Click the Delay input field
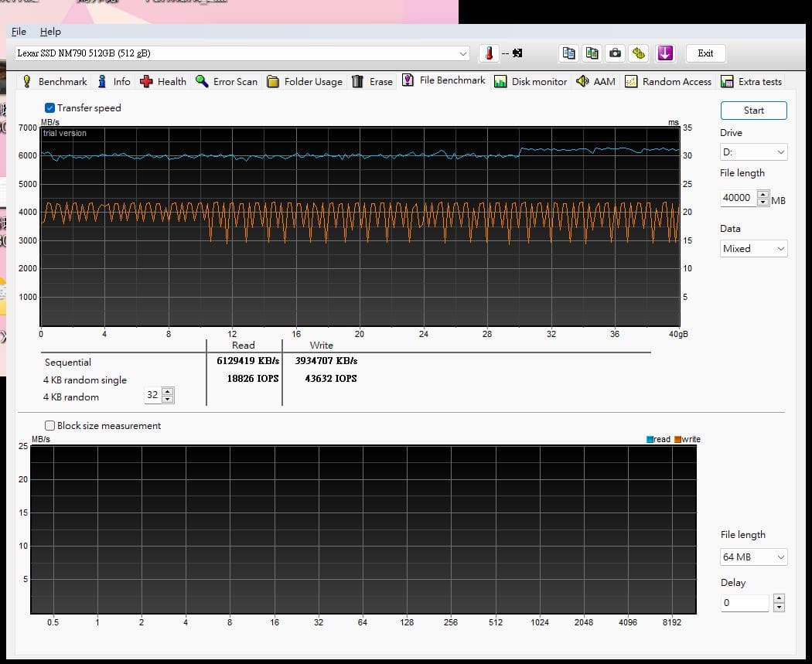Viewport: 812px width, 664px height. point(745,603)
